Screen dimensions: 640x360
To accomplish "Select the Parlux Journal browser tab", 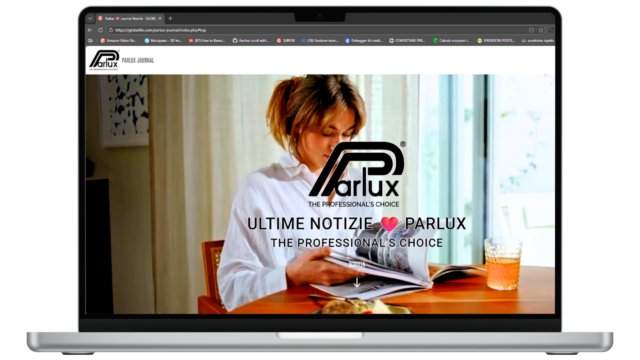I will 130,18.
